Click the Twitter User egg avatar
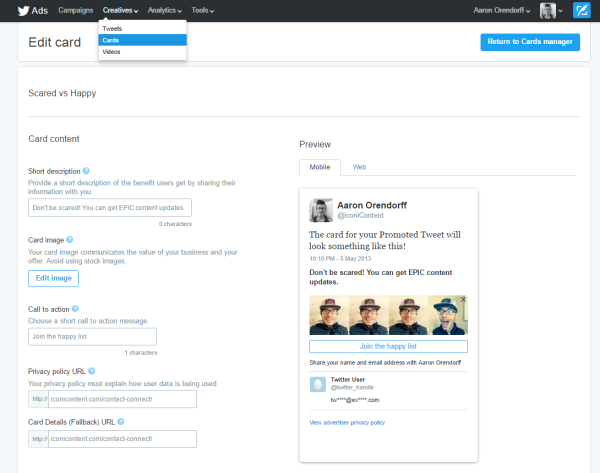600x473 pixels. (318, 384)
